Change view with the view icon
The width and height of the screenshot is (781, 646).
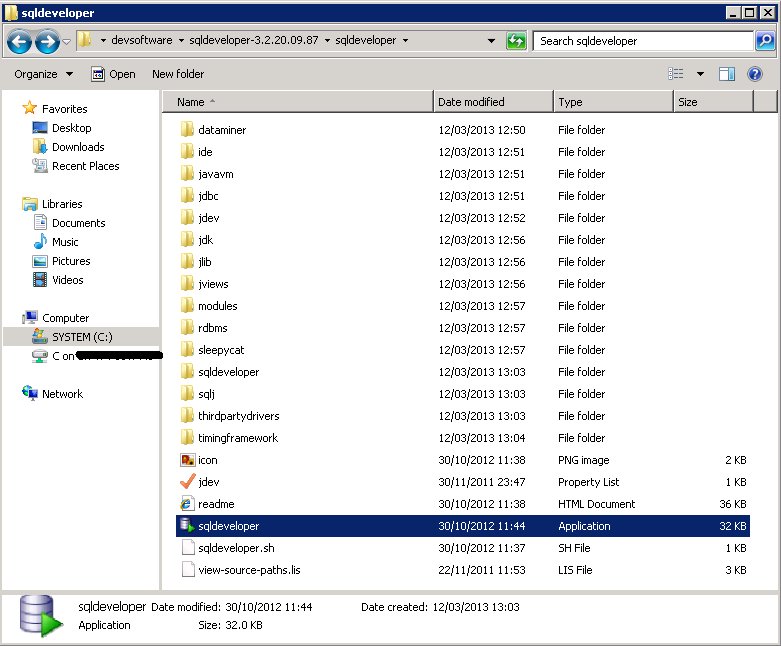(676, 74)
